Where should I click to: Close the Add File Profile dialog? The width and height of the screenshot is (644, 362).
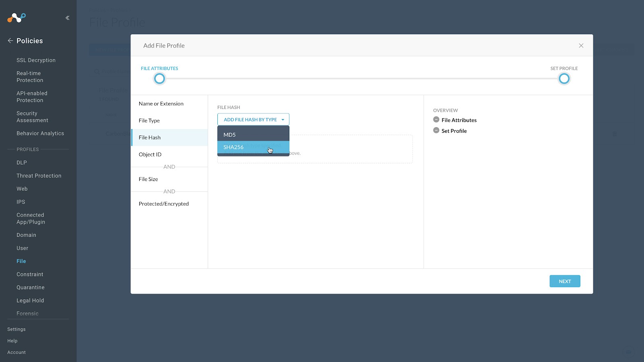tap(581, 45)
